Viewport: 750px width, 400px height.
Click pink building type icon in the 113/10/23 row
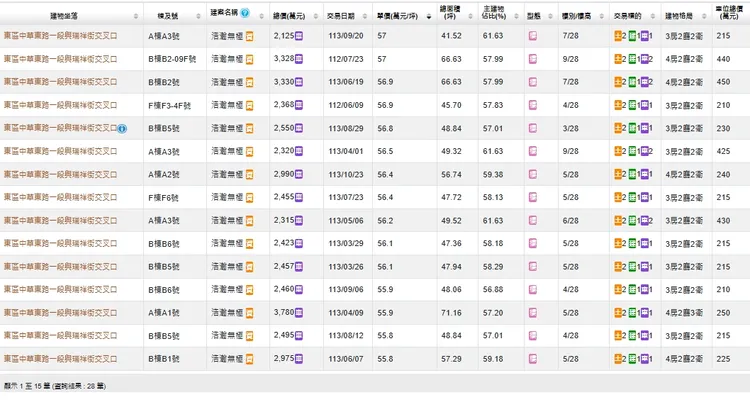(x=533, y=174)
